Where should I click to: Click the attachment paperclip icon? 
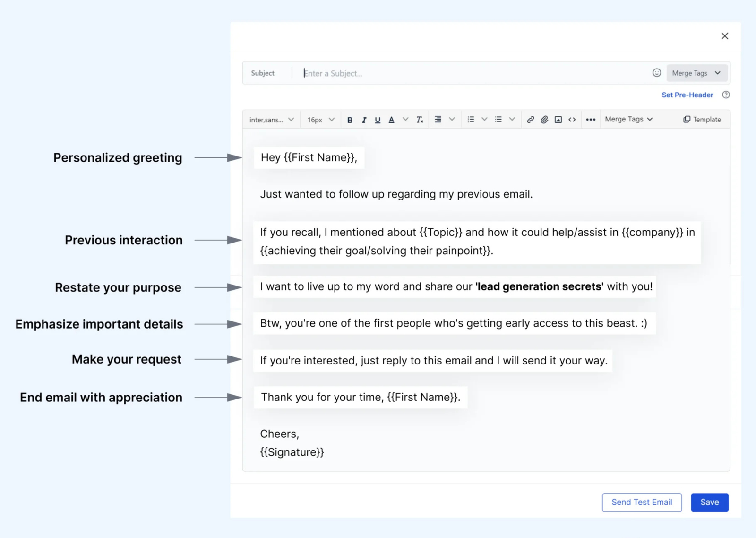tap(544, 120)
